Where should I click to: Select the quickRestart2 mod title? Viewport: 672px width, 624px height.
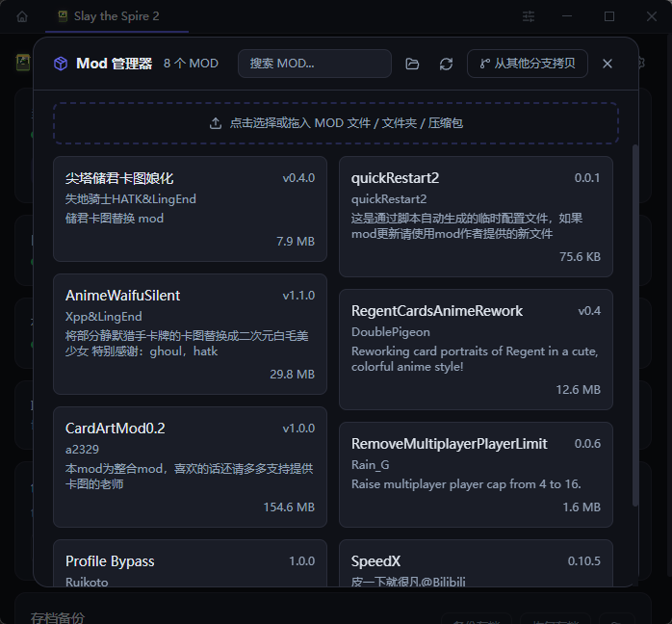(x=395, y=178)
